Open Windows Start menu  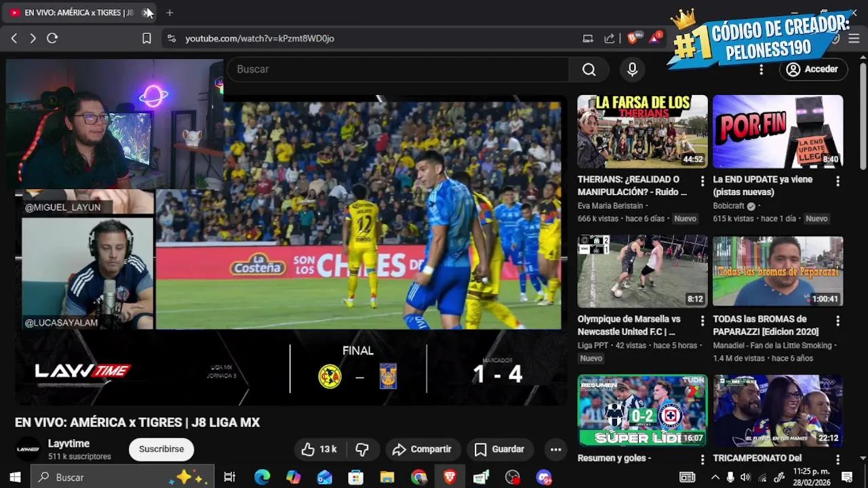pyautogui.click(x=14, y=477)
